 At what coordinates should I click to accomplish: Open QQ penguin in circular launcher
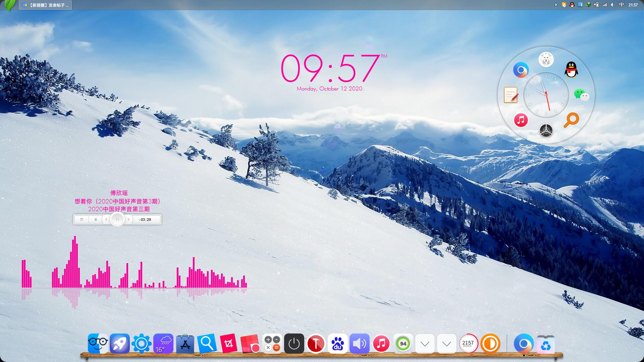[x=571, y=70]
